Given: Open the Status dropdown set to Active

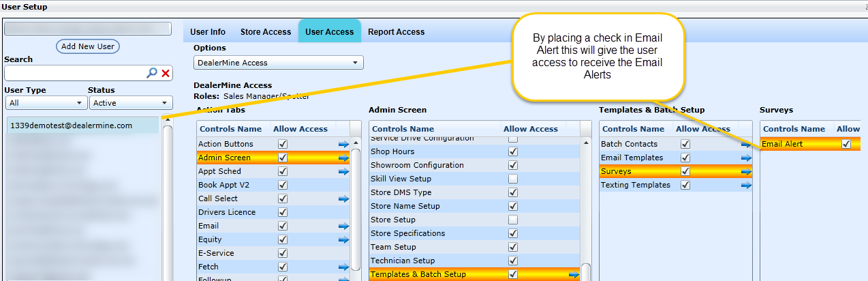Looking at the screenshot, I should (x=130, y=103).
